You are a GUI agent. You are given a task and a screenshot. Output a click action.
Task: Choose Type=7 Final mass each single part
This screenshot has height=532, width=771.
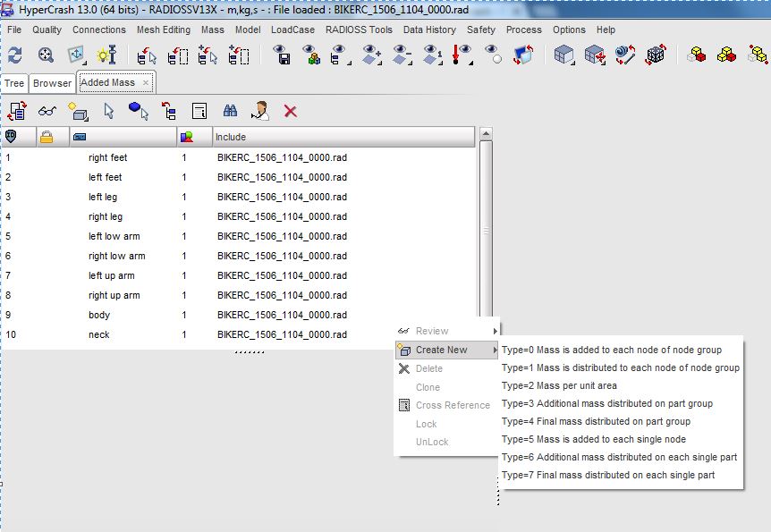pyautogui.click(x=608, y=475)
